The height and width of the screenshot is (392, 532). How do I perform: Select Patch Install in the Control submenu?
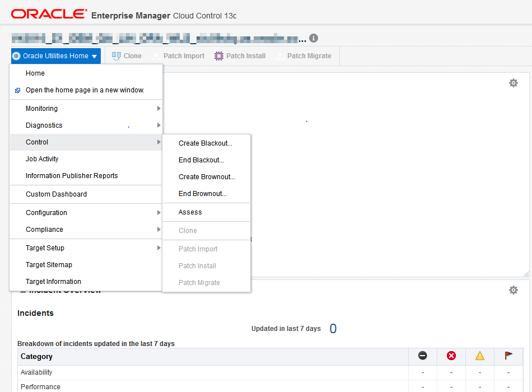(x=206, y=266)
